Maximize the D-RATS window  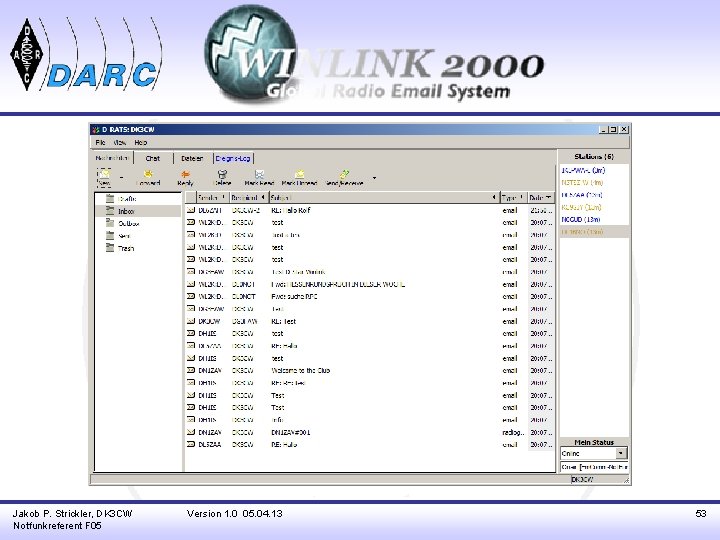[x=613, y=129]
